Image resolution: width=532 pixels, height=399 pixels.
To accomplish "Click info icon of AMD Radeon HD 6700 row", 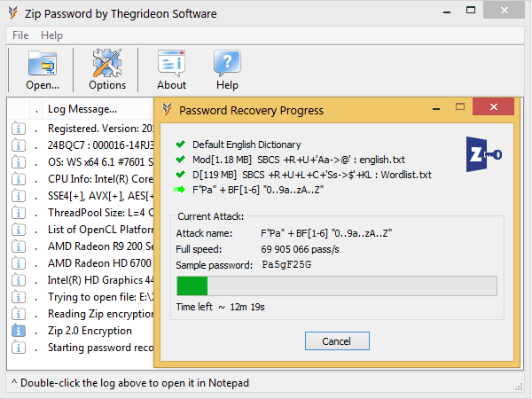I will (19, 263).
